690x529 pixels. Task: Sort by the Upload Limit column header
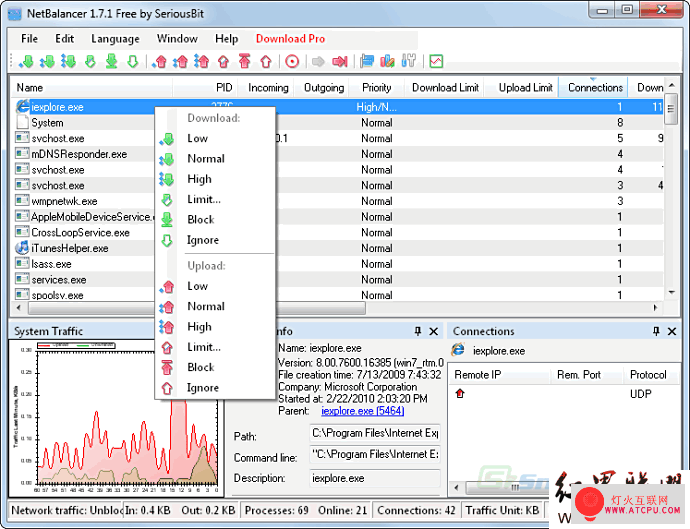[x=522, y=88]
